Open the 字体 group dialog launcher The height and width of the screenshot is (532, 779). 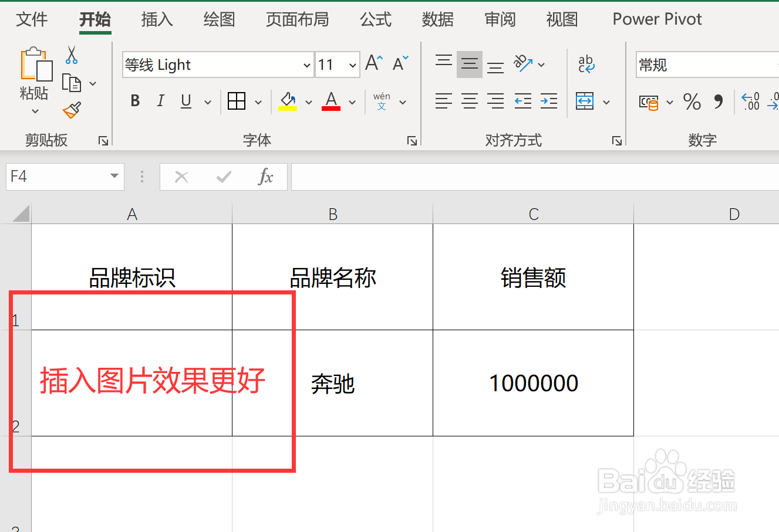tap(412, 141)
